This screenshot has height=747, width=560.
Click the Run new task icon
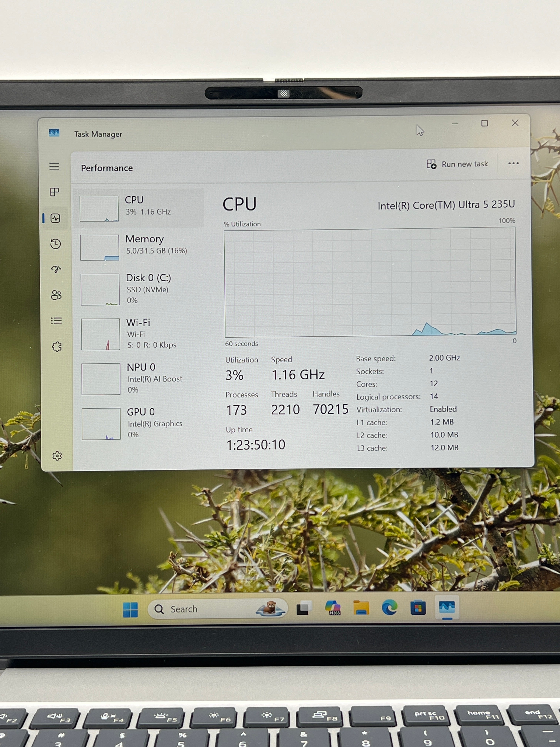pyautogui.click(x=431, y=164)
